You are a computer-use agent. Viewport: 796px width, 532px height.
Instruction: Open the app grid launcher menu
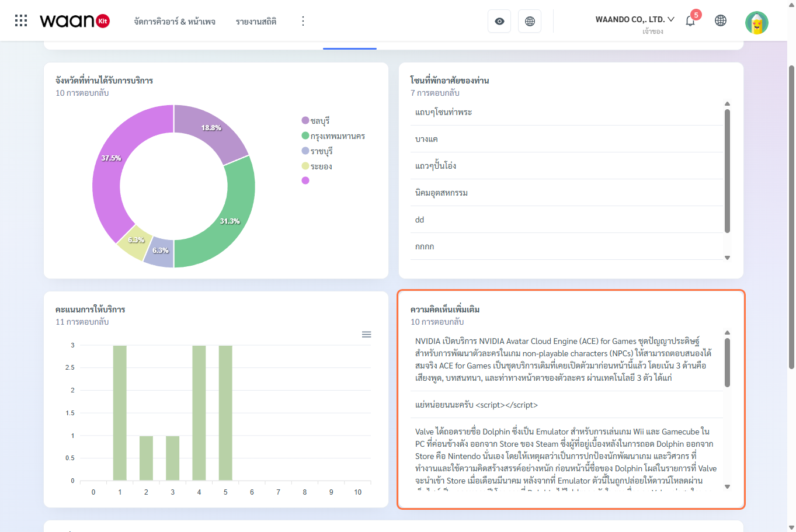21,21
